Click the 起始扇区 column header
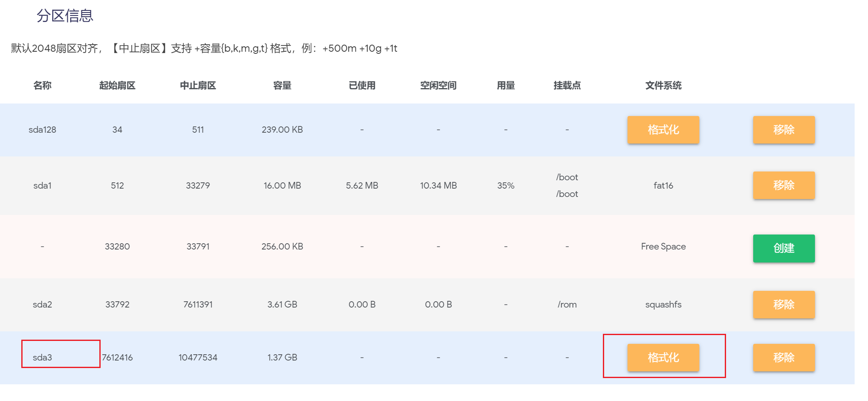 pyautogui.click(x=117, y=86)
